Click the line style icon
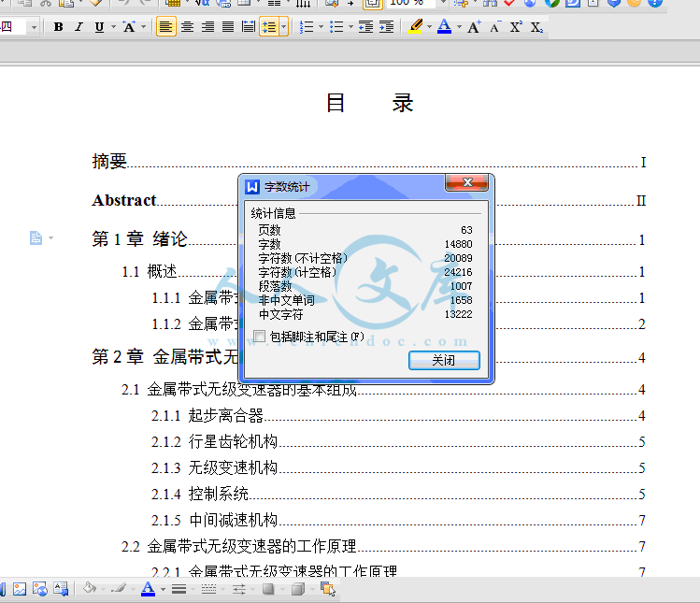700x603 pixels. (x=179, y=590)
